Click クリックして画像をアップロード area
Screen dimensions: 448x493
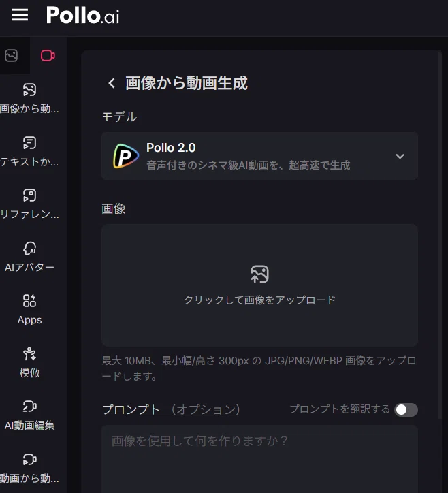(259, 285)
